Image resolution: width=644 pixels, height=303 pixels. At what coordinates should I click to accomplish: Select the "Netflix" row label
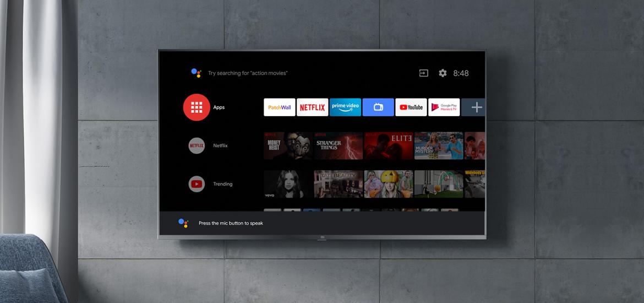(x=220, y=145)
